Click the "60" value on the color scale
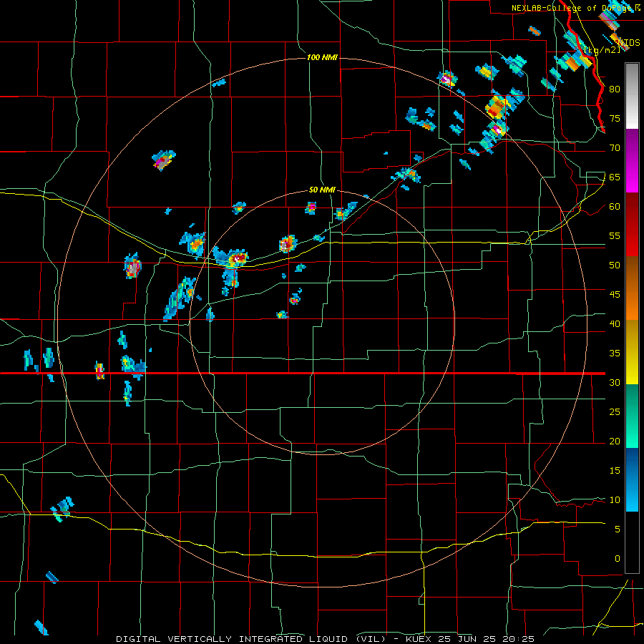 click(x=615, y=207)
